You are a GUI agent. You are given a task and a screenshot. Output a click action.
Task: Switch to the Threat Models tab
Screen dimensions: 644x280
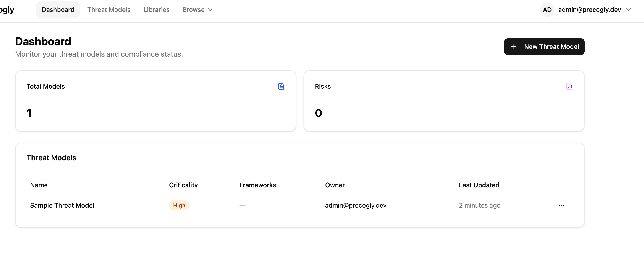109,10
